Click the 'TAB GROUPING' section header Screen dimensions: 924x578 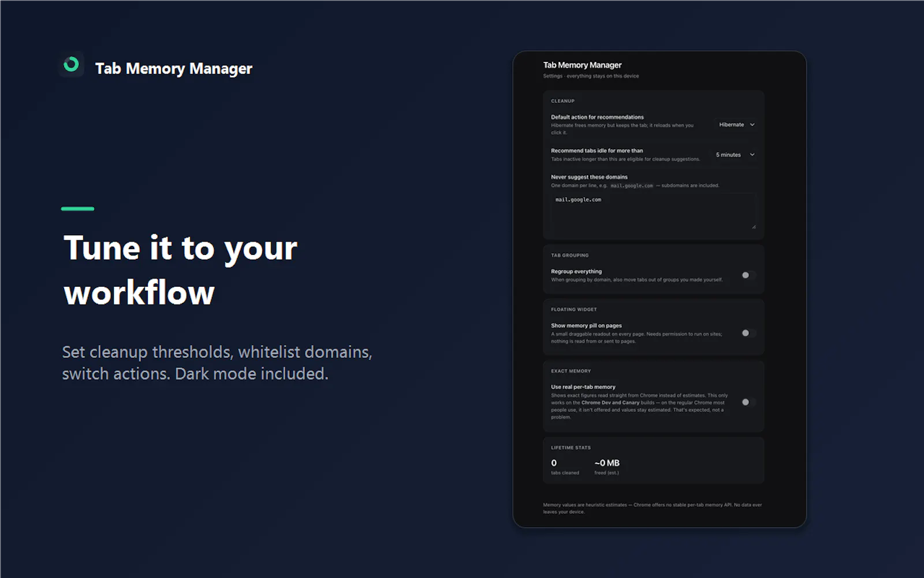tap(569, 255)
